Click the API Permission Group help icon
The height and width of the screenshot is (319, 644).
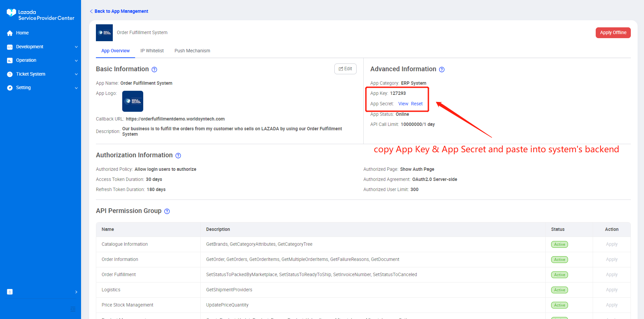pos(167,211)
